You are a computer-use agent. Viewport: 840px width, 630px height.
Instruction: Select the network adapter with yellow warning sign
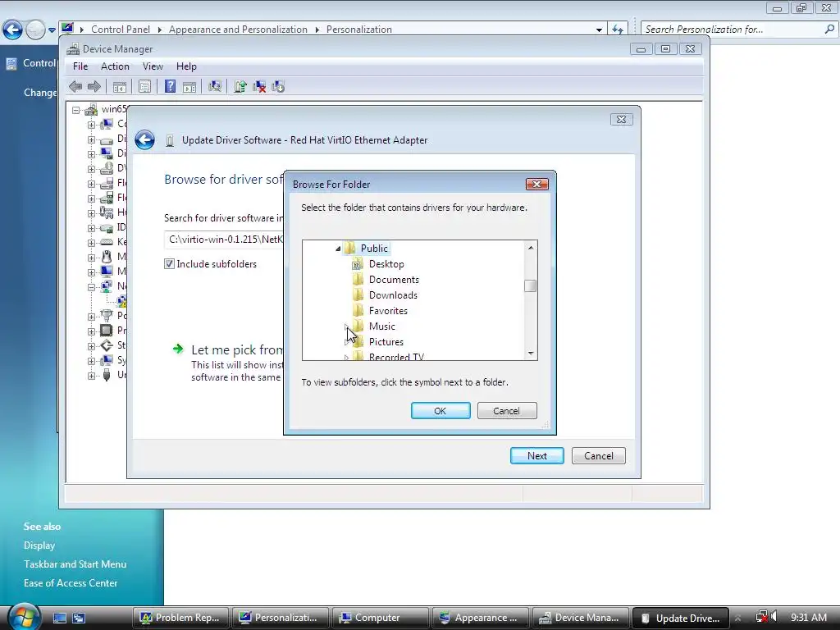pyautogui.click(x=121, y=301)
